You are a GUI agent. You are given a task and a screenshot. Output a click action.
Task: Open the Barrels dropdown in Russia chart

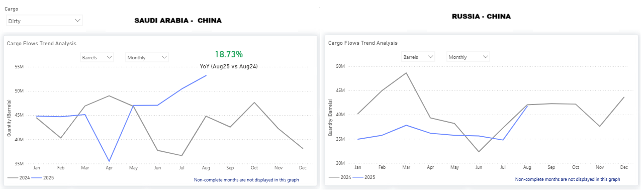click(x=418, y=57)
